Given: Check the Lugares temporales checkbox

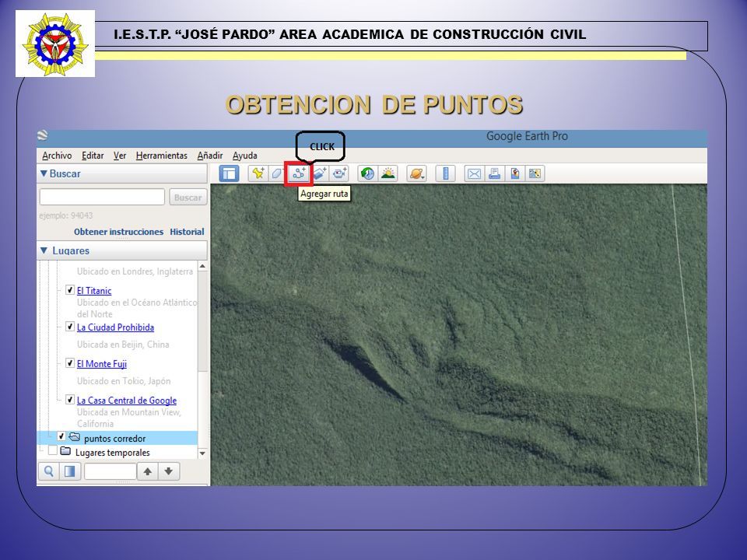Looking at the screenshot, I should (52, 450).
